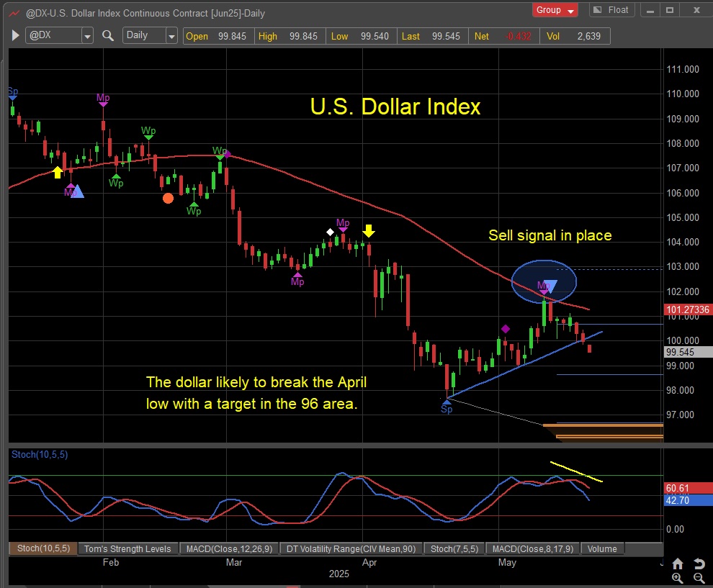
Task: Minimize the chart window
Action: pos(650,10)
